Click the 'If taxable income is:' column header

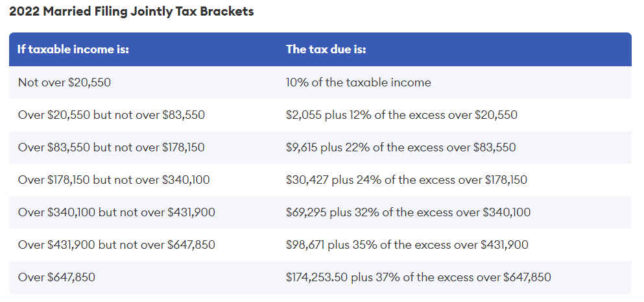click(x=73, y=49)
